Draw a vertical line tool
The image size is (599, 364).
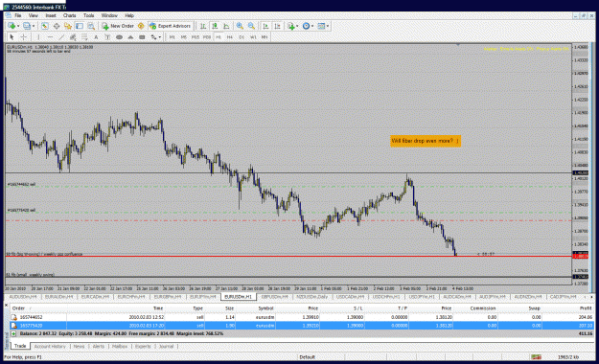click(x=38, y=37)
